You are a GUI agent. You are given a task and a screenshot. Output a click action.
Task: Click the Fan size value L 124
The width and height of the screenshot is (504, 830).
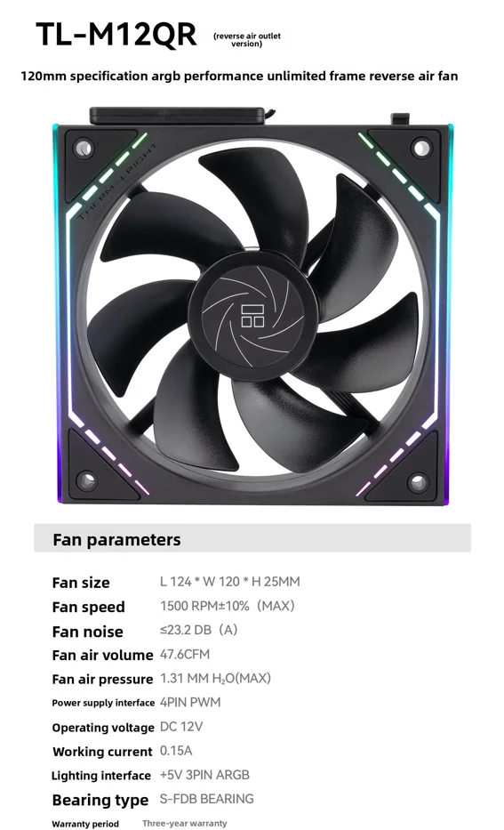pyautogui.click(x=230, y=581)
